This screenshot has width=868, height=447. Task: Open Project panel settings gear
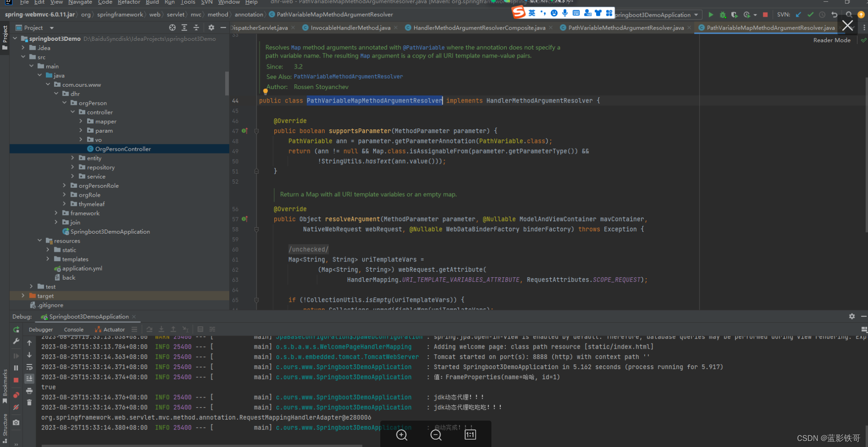click(x=211, y=28)
